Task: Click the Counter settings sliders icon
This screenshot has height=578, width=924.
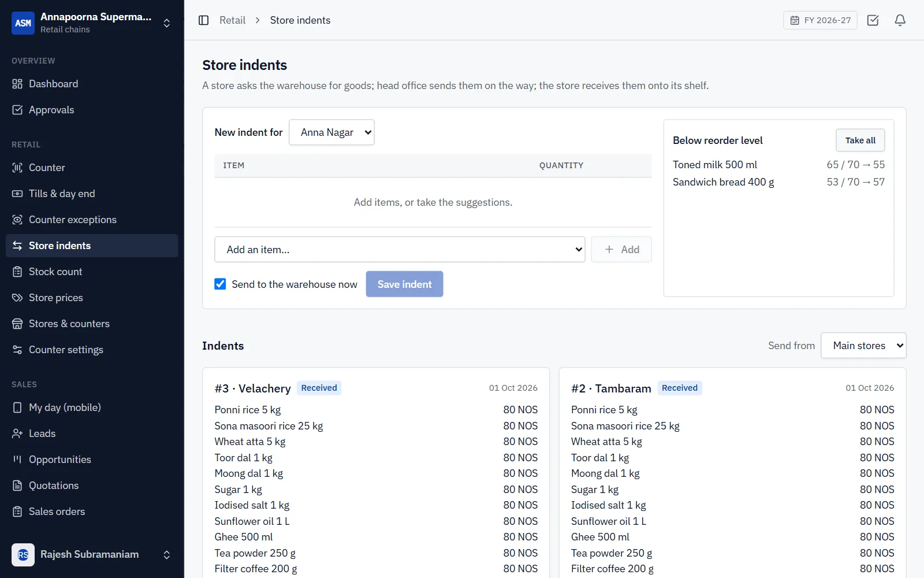Action: tap(17, 350)
